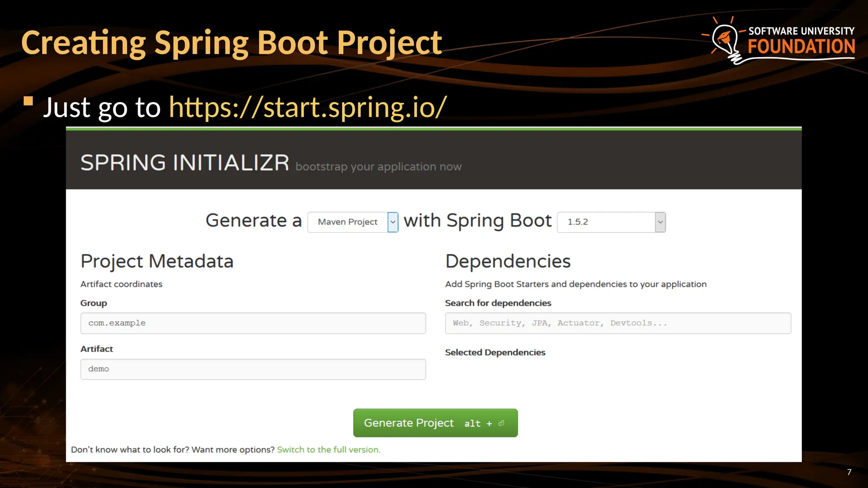Viewport: 868px width, 488px height.
Task: Focus the Group input field with com.example
Action: 253,323
